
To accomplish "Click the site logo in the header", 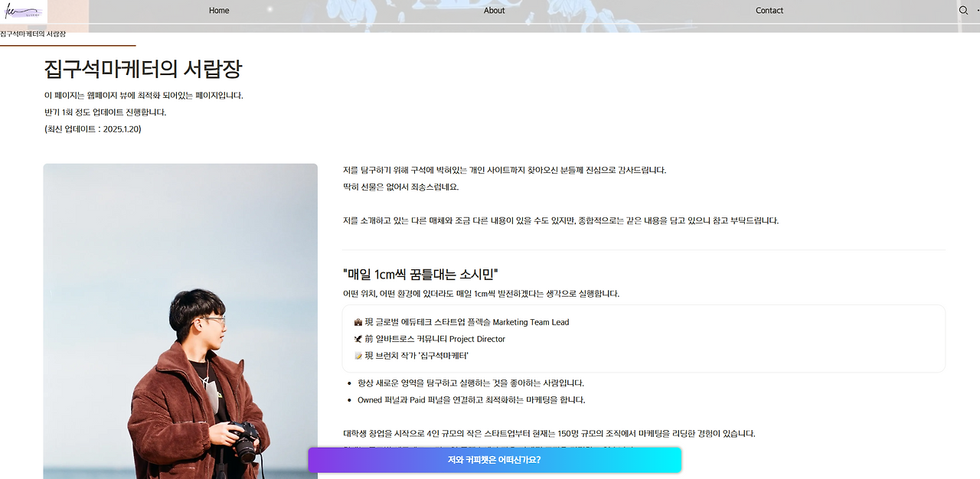I will click(x=24, y=11).
